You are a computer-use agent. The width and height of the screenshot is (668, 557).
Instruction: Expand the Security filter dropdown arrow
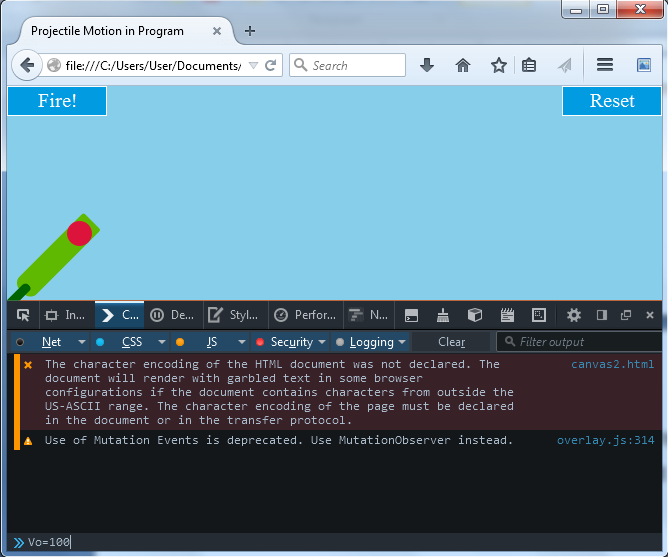(322, 342)
